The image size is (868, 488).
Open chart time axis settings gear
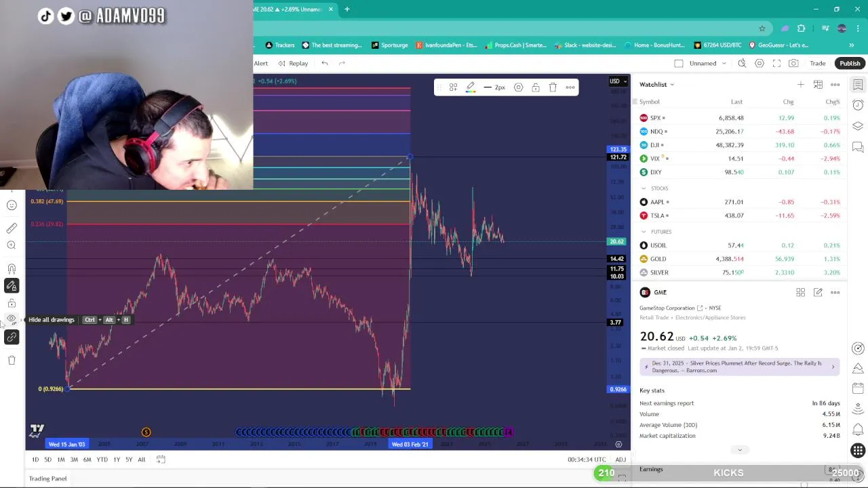pos(618,445)
